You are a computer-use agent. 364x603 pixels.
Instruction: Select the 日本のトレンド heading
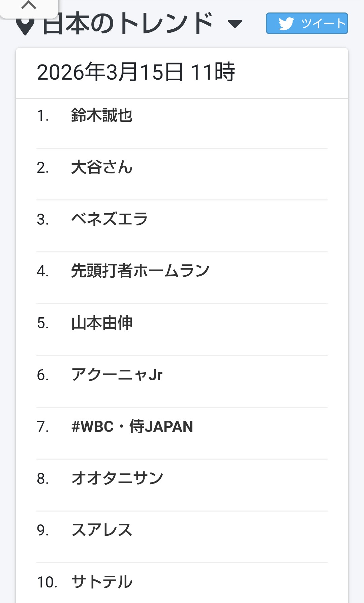128,24
